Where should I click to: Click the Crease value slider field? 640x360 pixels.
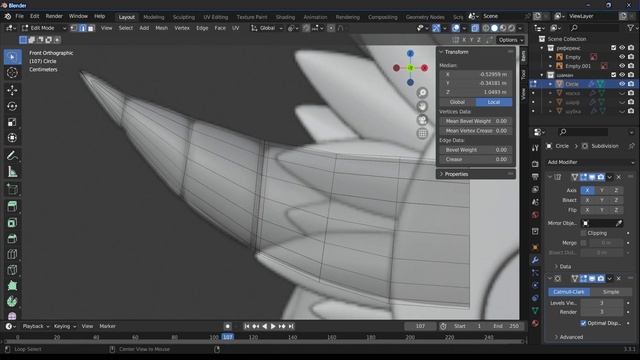[476, 159]
